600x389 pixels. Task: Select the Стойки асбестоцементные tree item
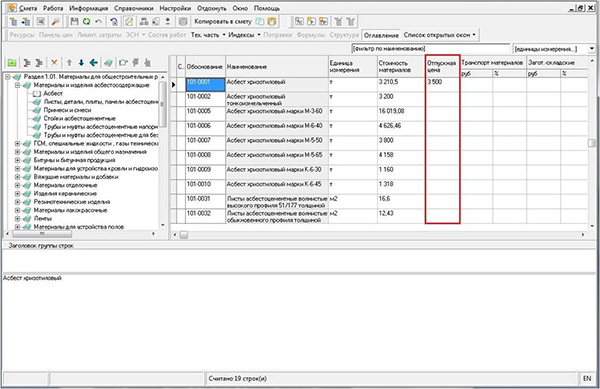(x=80, y=119)
